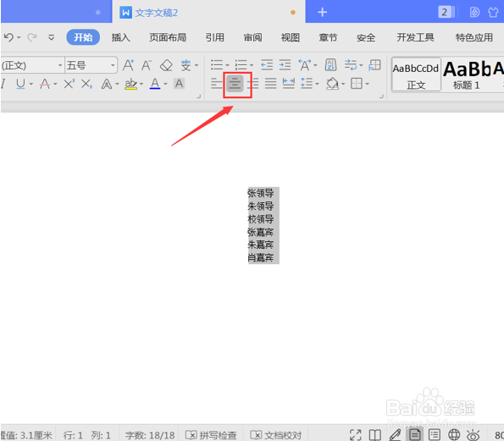Create a new tab with plus button

(x=322, y=13)
